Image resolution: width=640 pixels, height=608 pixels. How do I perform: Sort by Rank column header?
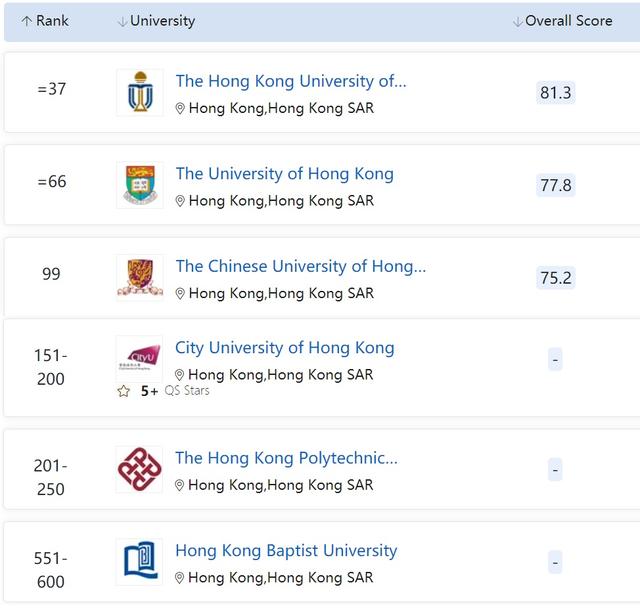click(45, 21)
